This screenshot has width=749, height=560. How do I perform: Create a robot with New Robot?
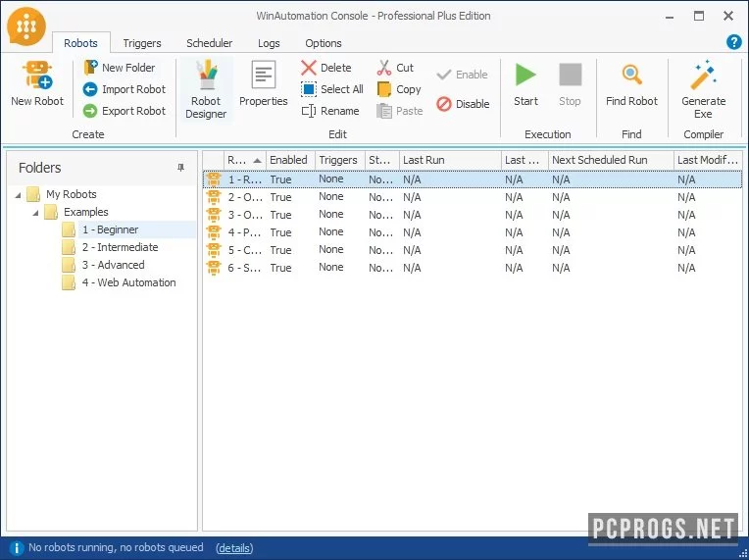[x=37, y=83]
